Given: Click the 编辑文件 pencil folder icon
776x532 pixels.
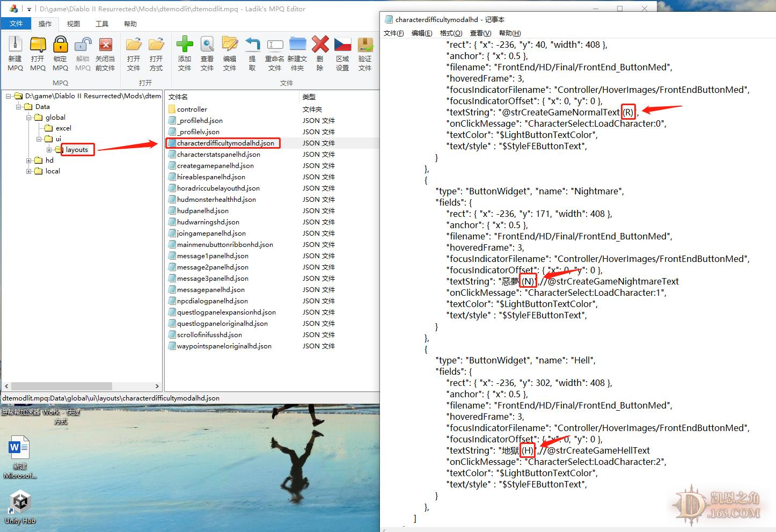Looking at the screenshot, I should click(230, 45).
